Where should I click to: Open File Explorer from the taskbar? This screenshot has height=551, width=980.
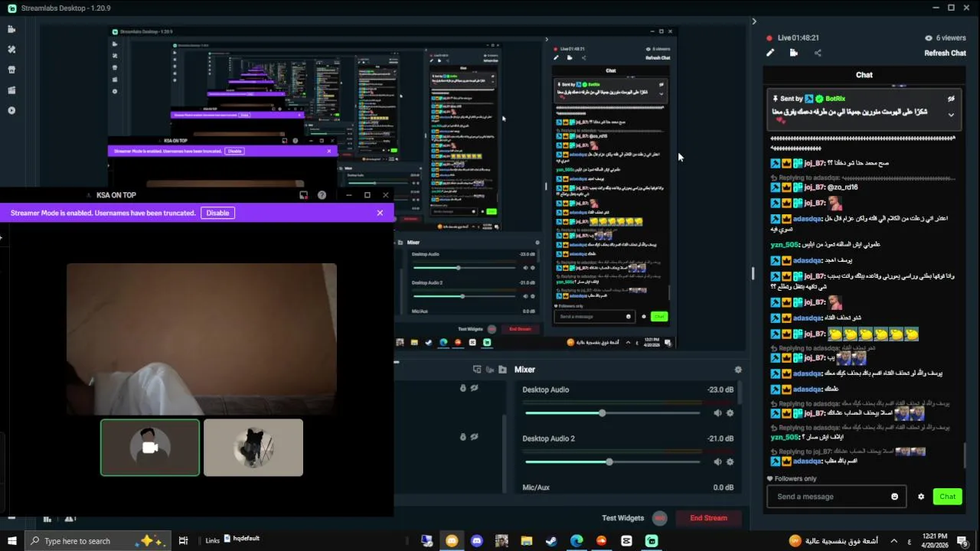coord(527,541)
